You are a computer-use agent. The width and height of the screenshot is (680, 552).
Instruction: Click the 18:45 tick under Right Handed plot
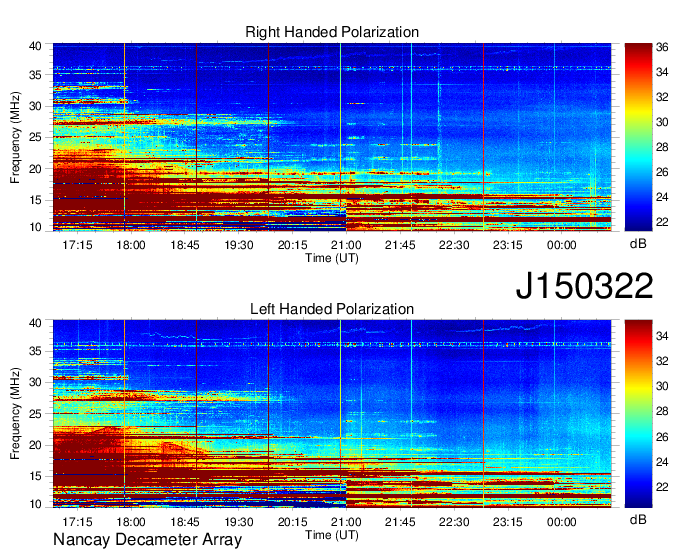[185, 245]
